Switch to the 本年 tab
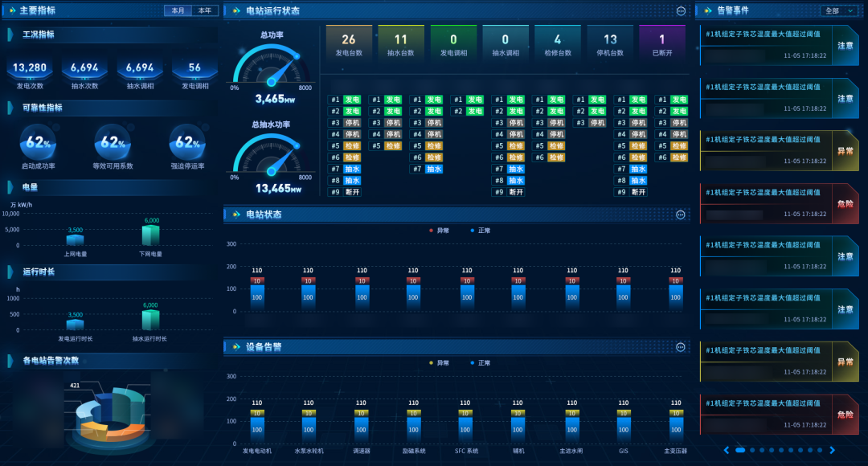The height and width of the screenshot is (466, 868). [205, 11]
